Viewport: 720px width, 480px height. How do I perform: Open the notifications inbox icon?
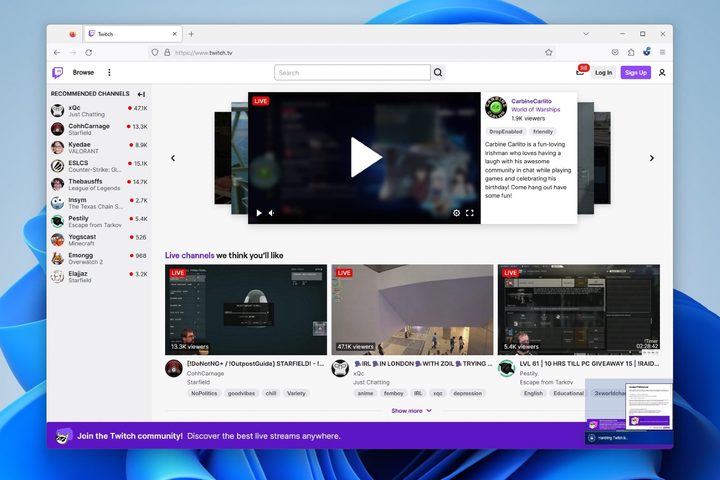(580, 72)
